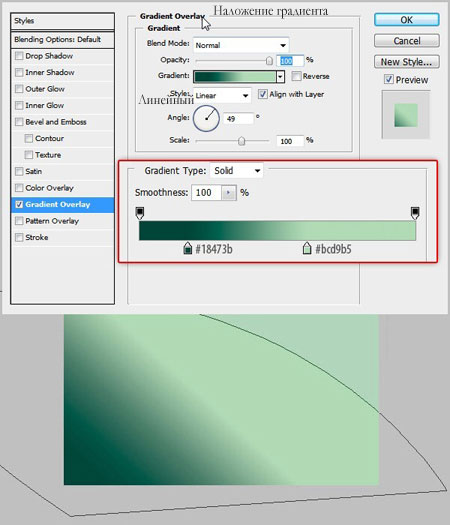
Task: Click the Smoothness value field
Action: point(206,193)
